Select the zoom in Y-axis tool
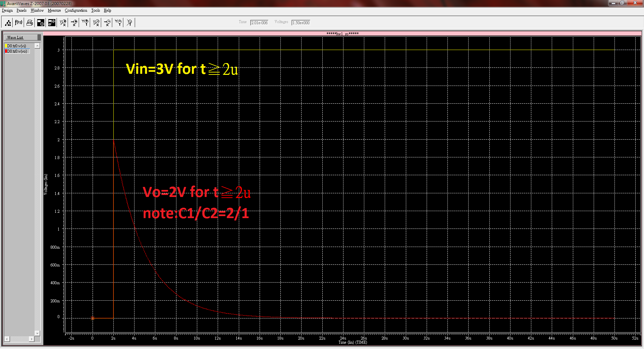Viewport: 644px width, 349px height. tap(85, 23)
